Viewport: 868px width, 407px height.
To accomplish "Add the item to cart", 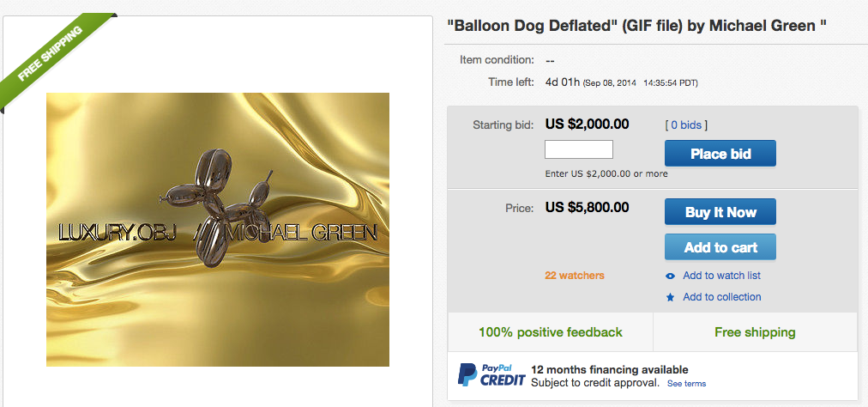I will [x=720, y=247].
